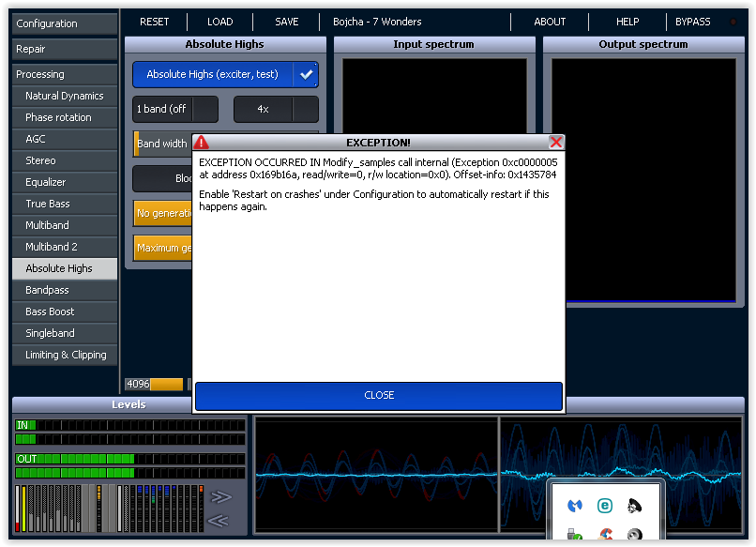Screen dimensions: 756x547
Task: Adjust the orange Maximum slider
Action: [x=162, y=248]
